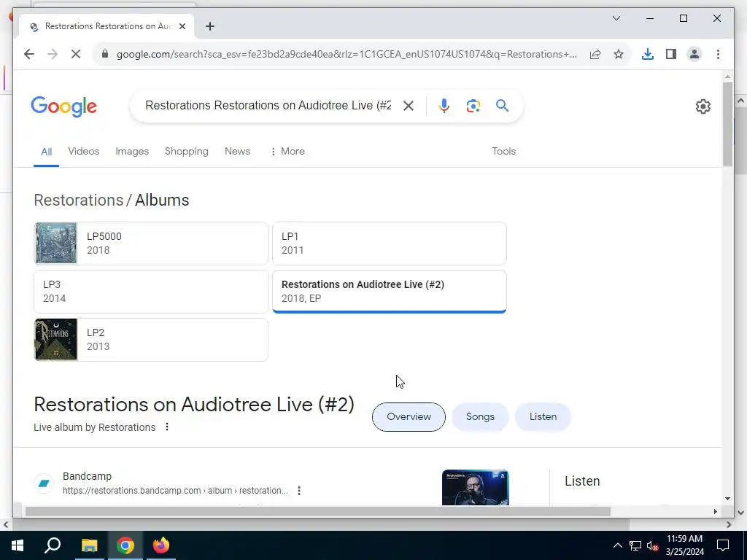The width and height of the screenshot is (747, 560).
Task: Switch to Images results tab
Action: [x=132, y=152]
